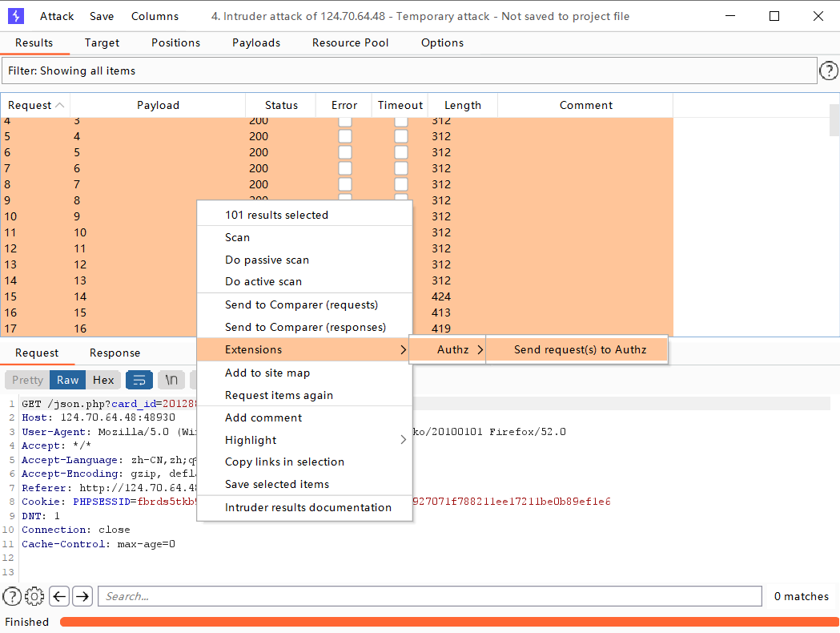Toggle Error checkbox for request 5
840x633 pixels.
pyautogui.click(x=345, y=136)
